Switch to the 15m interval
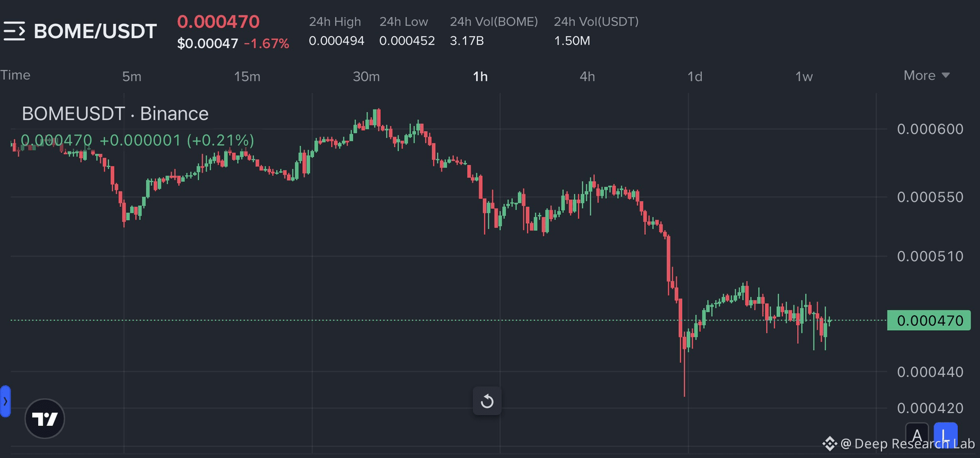This screenshot has height=458, width=980. (x=247, y=76)
